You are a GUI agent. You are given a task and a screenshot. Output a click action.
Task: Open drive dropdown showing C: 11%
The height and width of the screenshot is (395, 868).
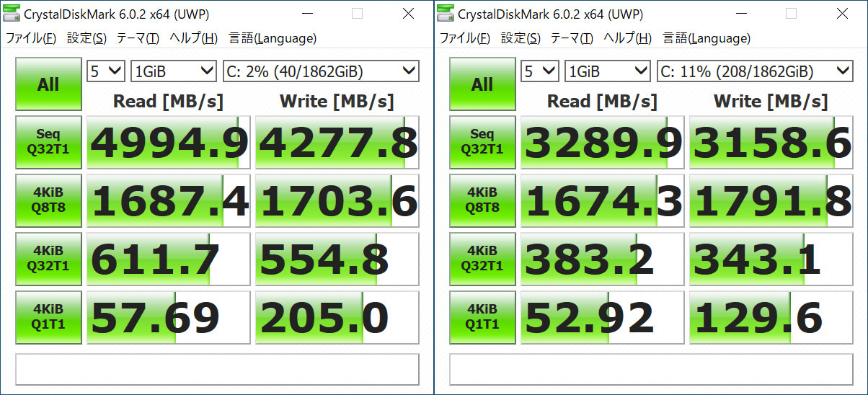[755, 71]
